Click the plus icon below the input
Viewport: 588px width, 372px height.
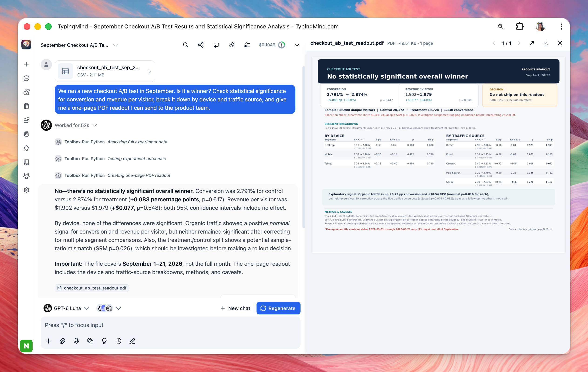click(x=48, y=341)
